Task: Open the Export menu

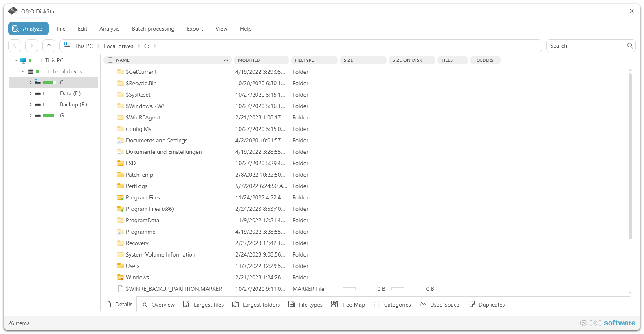Action: [x=195, y=29]
